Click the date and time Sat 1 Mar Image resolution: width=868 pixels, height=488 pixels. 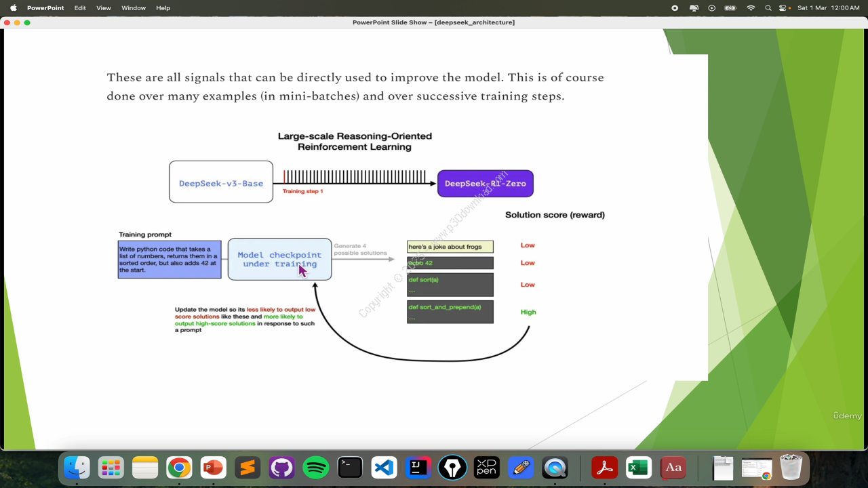click(x=829, y=8)
